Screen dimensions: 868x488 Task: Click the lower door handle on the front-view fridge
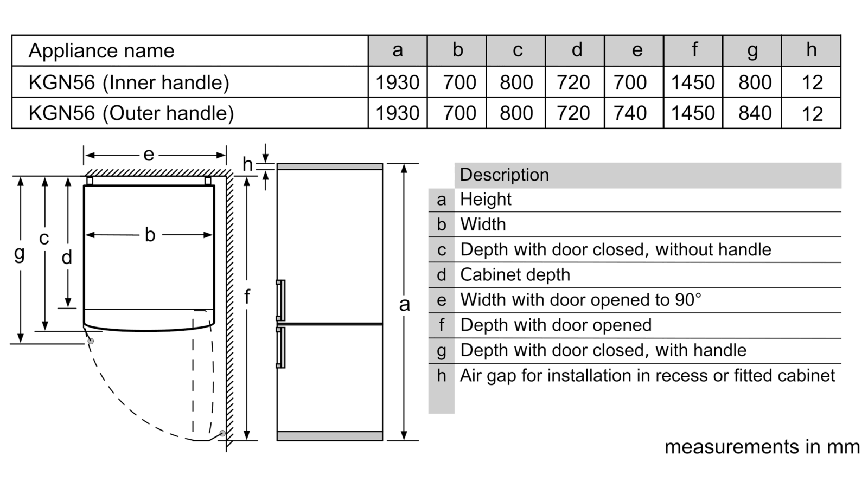point(280,348)
